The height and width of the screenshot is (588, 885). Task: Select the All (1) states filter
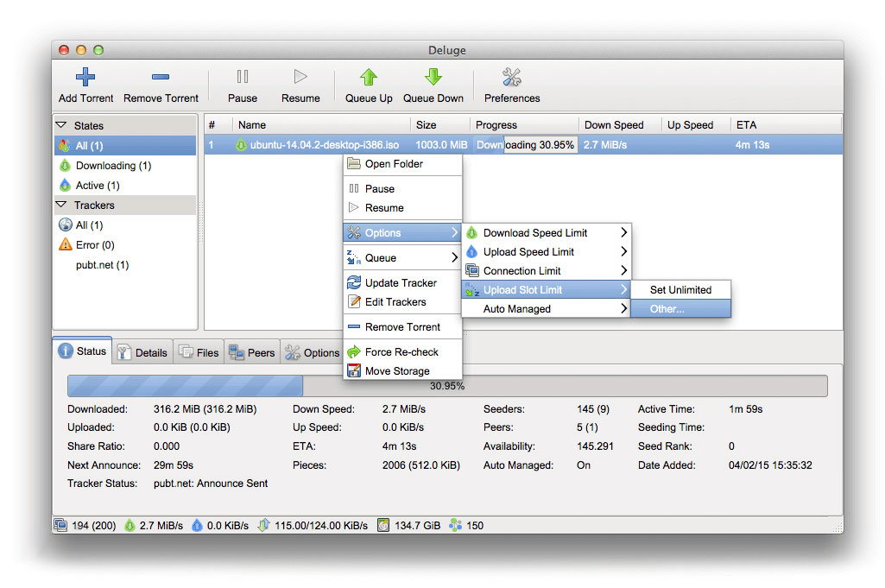[x=125, y=146]
